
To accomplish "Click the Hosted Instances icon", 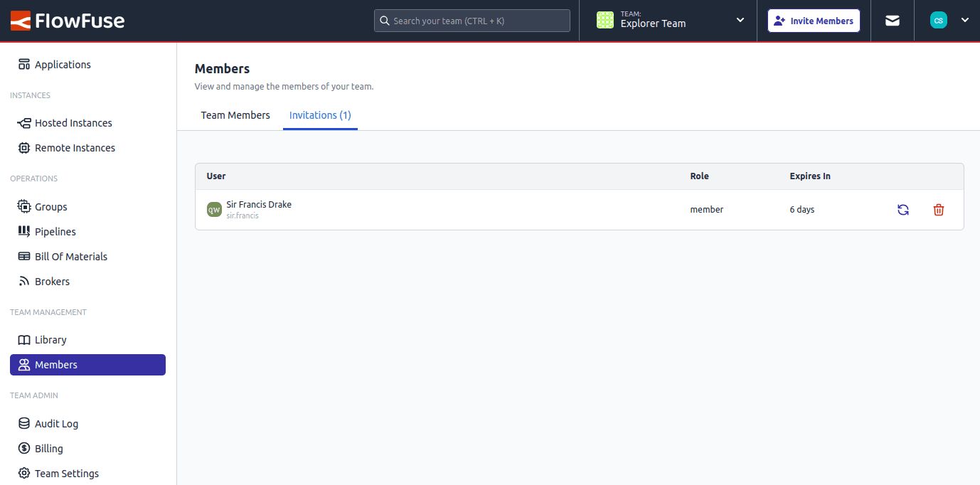I will 24,122.
